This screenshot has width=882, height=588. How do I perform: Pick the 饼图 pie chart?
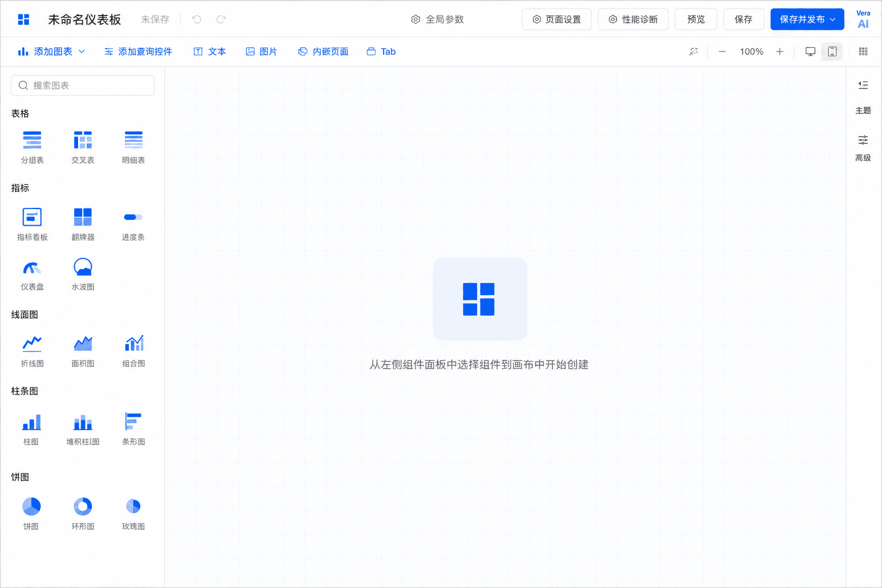pos(31,513)
